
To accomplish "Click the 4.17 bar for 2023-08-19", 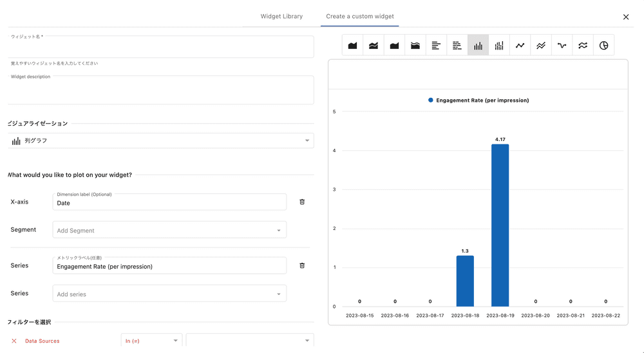I will pos(500,225).
